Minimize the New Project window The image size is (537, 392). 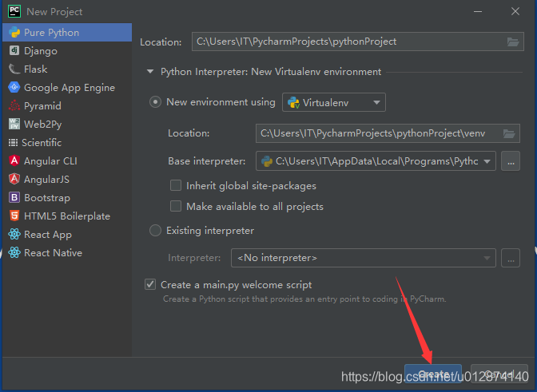478,11
